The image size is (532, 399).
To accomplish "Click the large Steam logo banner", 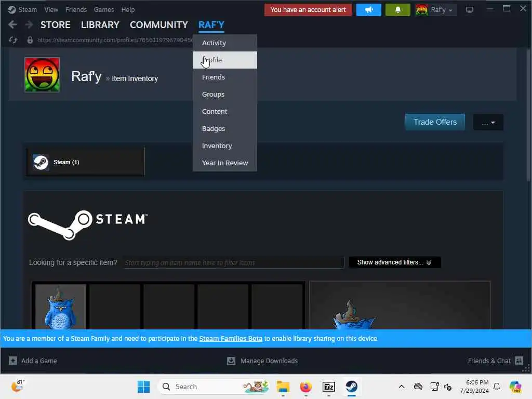I will coord(88,224).
